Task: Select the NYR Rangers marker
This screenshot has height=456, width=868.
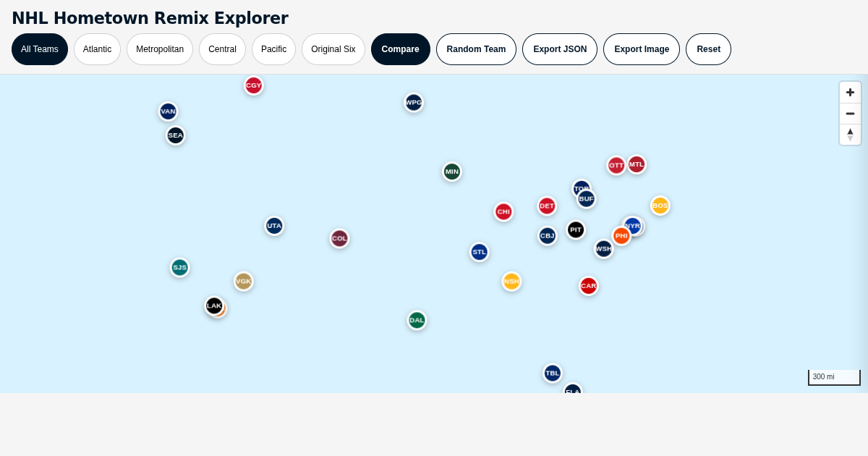Action: coord(632,226)
